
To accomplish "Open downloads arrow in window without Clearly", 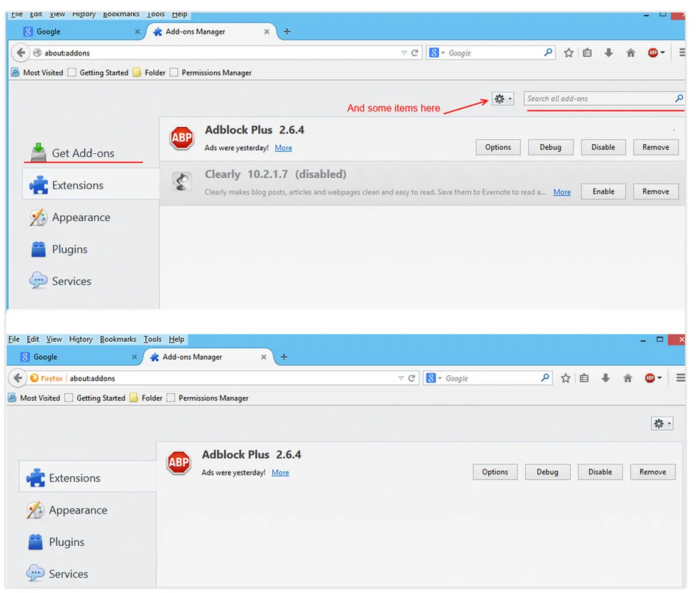I will pos(605,378).
